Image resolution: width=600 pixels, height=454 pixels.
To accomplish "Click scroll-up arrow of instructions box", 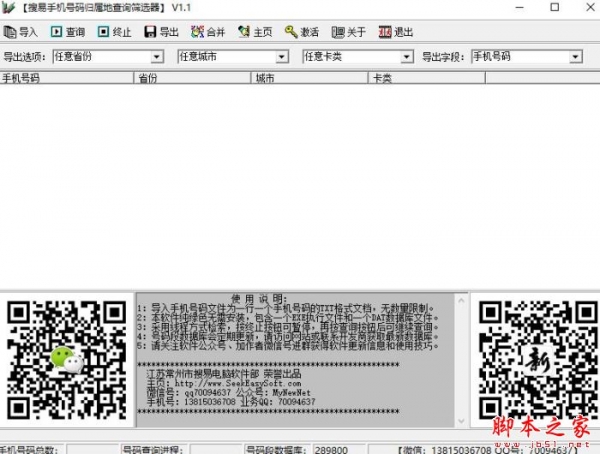I will point(461,300).
